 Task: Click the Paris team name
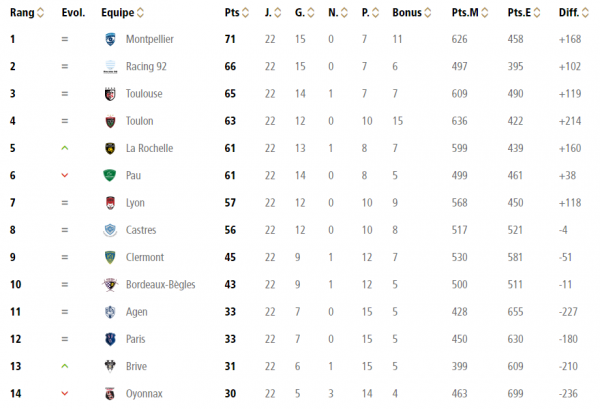(137, 339)
